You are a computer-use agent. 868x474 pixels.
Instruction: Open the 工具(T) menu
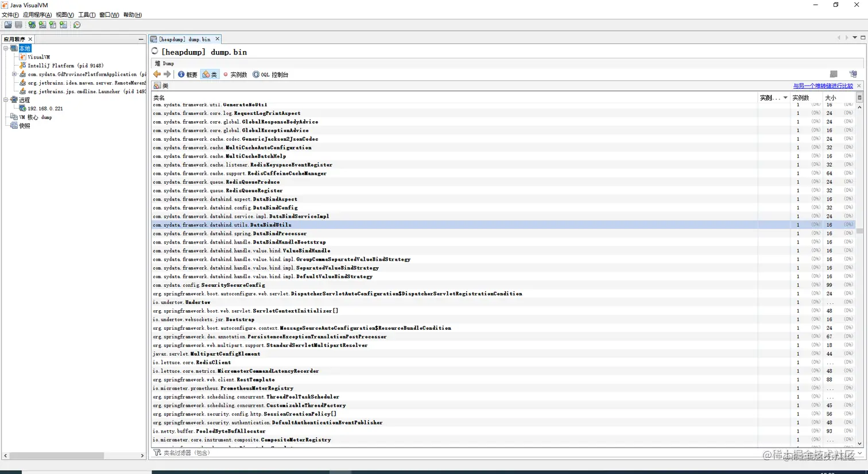point(87,15)
